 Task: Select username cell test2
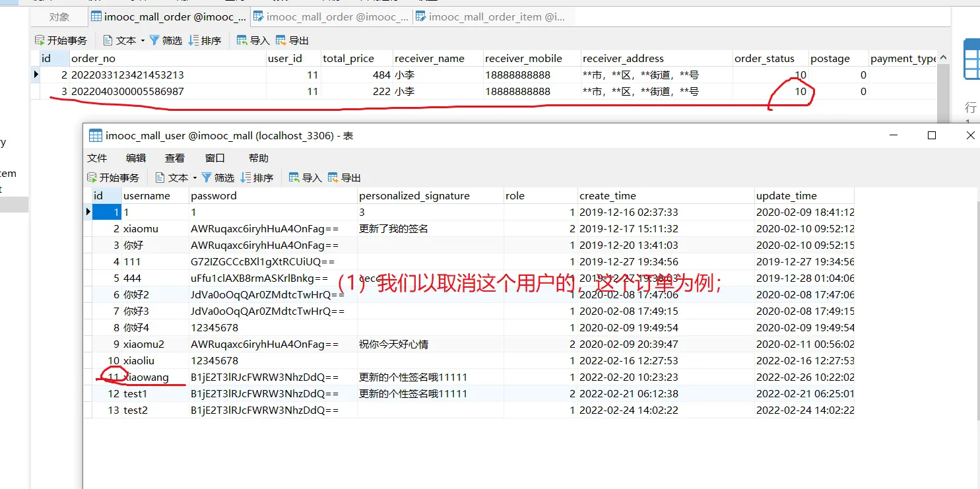tap(155, 410)
